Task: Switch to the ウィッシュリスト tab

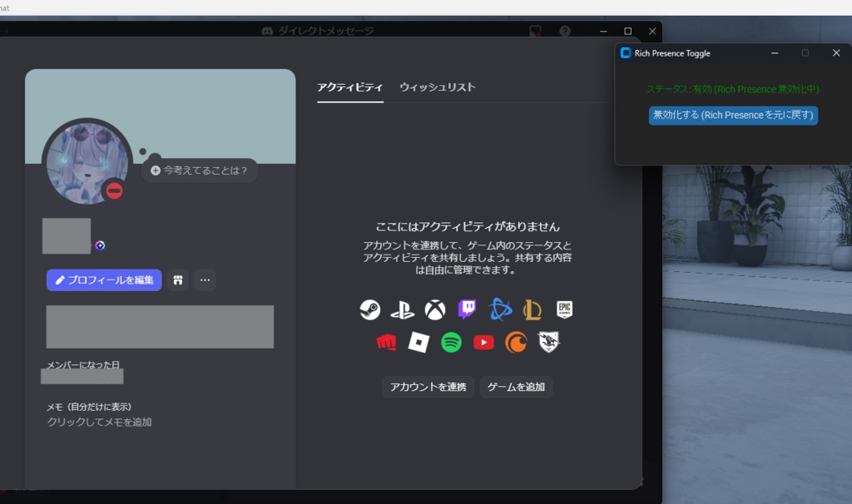Action: tap(437, 86)
